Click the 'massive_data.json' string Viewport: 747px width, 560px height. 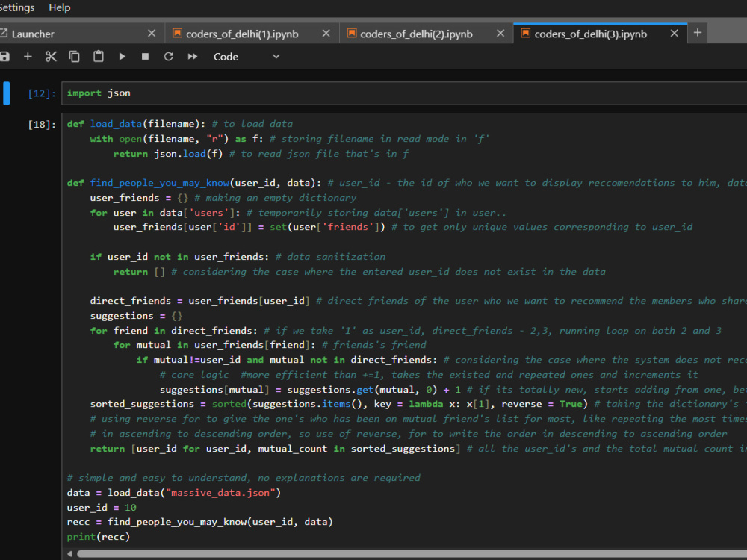tap(220, 493)
